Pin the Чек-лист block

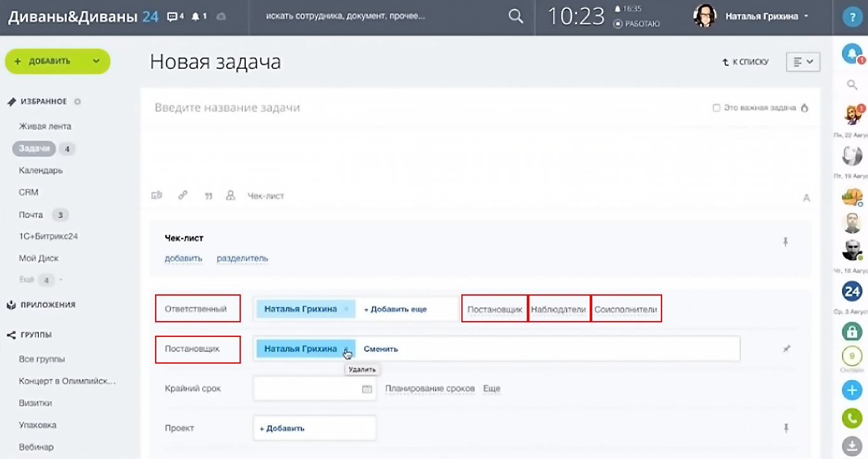point(786,241)
